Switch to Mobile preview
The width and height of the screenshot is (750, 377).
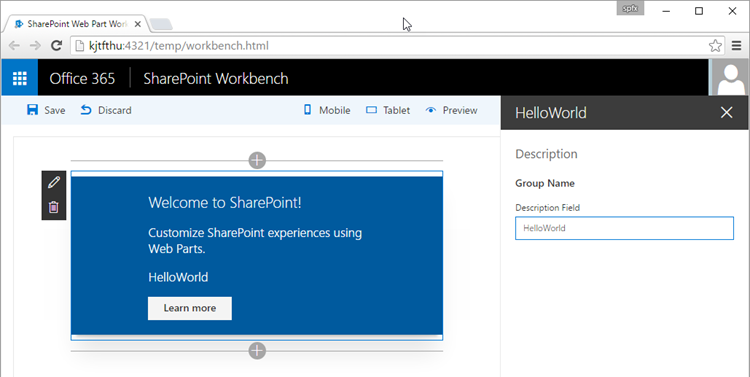point(327,110)
